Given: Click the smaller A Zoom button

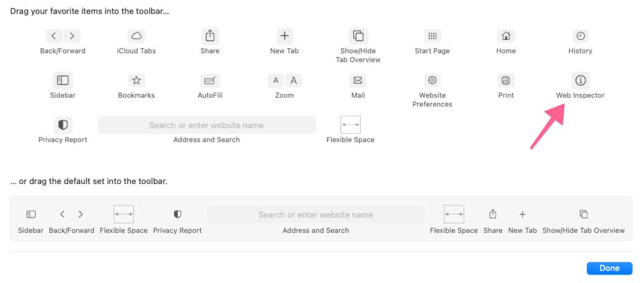Looking at the screenshot, I should tap(276, 81).
